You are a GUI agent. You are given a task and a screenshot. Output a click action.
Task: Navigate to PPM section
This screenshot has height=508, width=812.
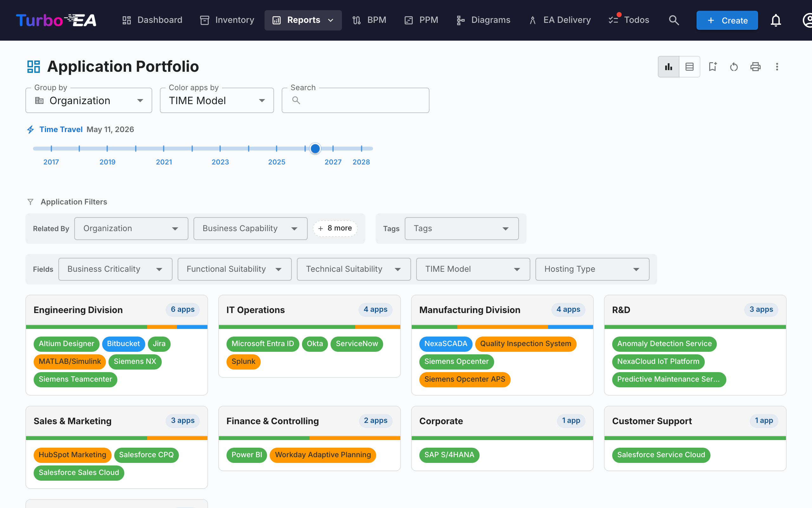(x=421, y=20)
